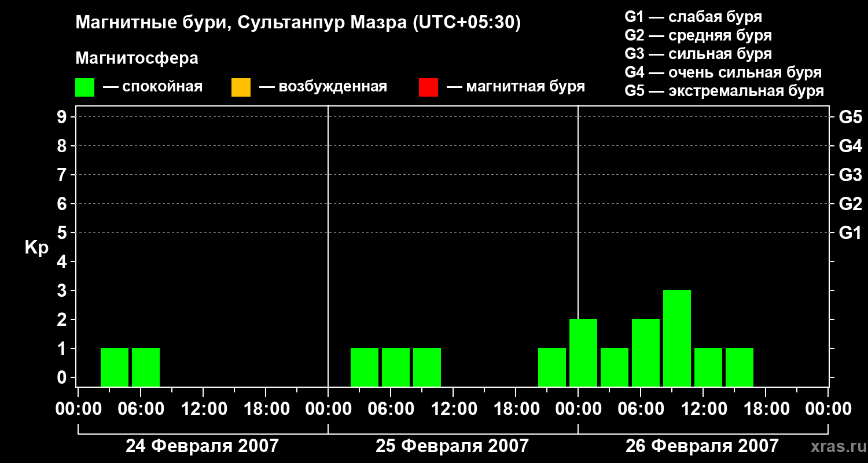Click the 'Магнитосфера' legend heading

[137, 58]
